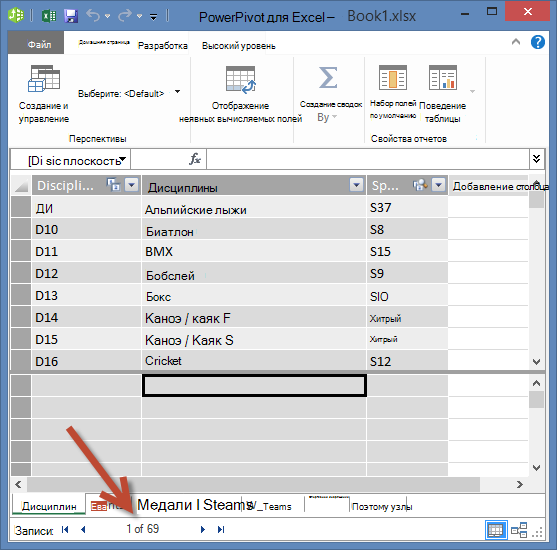Open the Поэтому узлы sheet tab
This screenshot has height=550, width=557.
point(382,506)
